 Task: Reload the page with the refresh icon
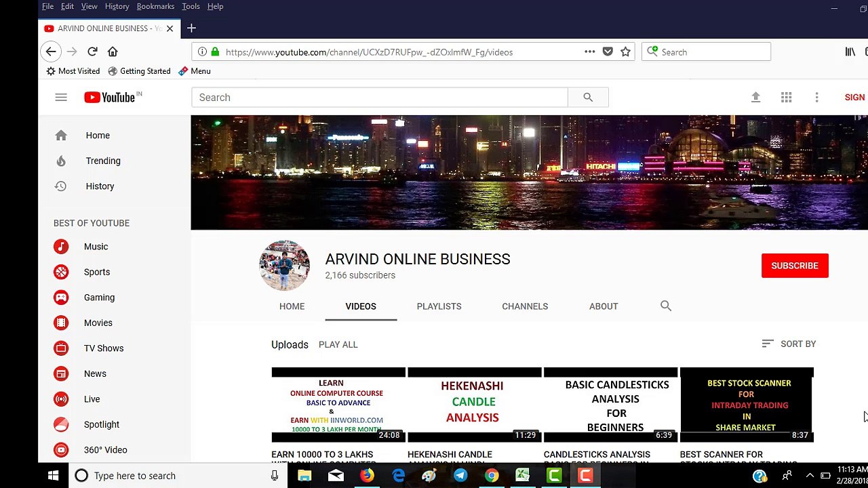tap(92, 52)
